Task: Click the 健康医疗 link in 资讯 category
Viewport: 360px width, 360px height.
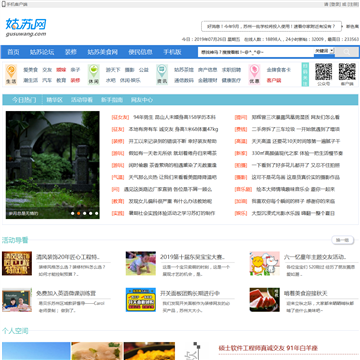Action: pyautogui.click(x=231, y=80)
